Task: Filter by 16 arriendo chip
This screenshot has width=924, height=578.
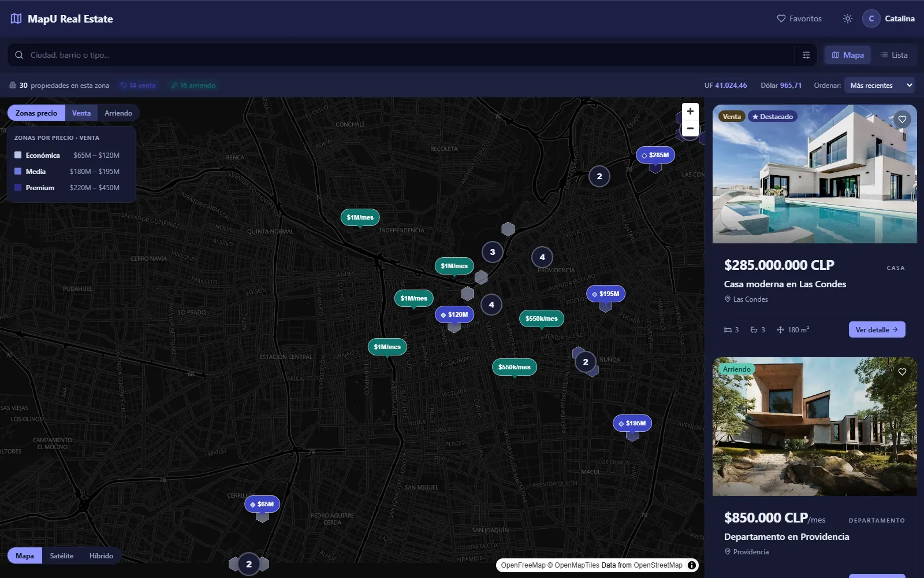Action: coord(193,86)
